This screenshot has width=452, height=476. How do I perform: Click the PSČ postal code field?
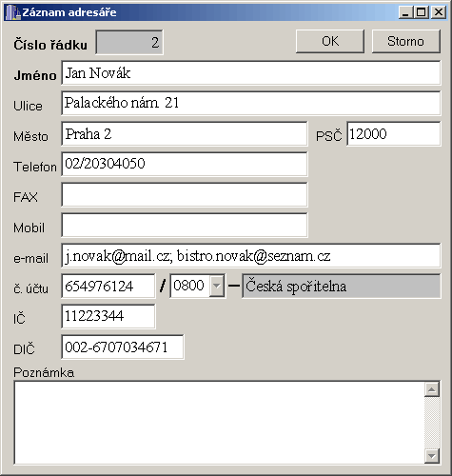coord(393,133)
